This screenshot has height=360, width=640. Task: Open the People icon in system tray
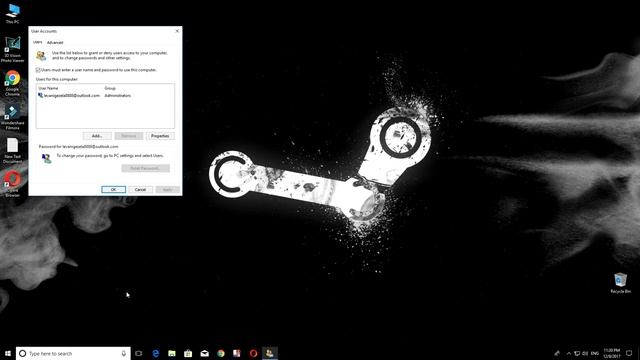[557, 353]
